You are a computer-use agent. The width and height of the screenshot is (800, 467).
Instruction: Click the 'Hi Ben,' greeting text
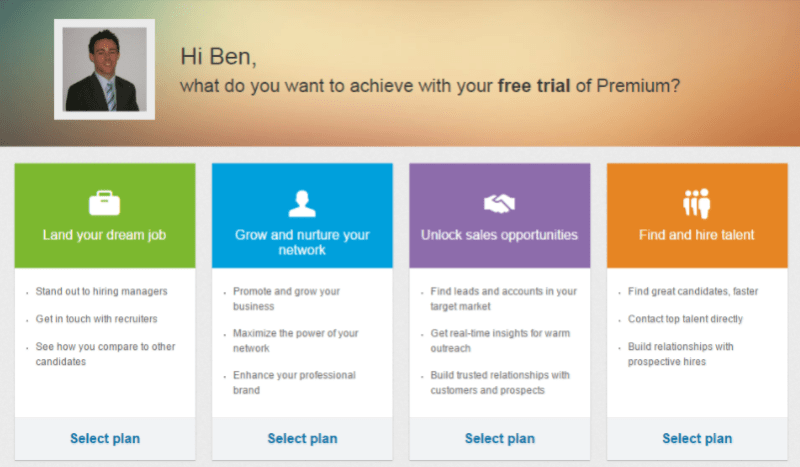pos(225,56)
